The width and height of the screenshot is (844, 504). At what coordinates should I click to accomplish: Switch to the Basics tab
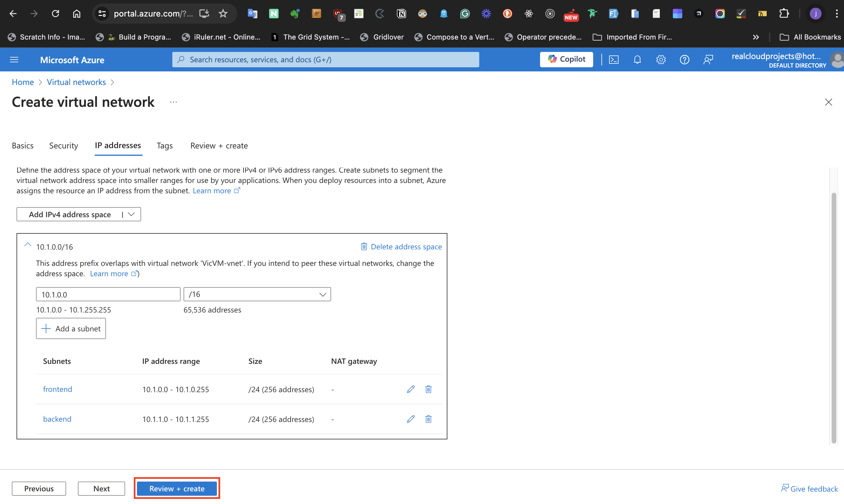(x=22, y=145)
